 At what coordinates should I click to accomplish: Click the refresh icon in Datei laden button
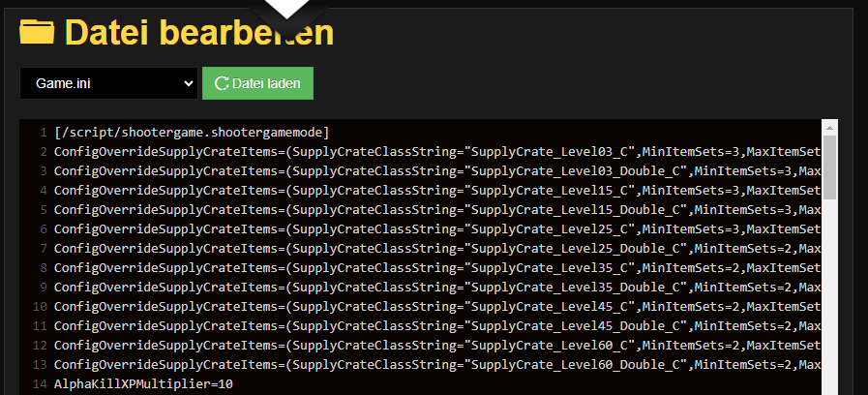click(x=222, y=83)
